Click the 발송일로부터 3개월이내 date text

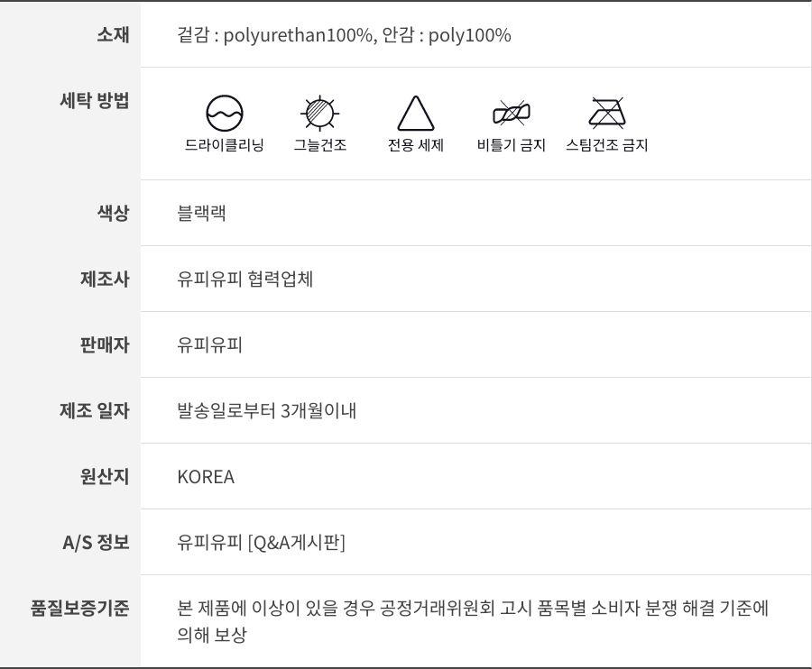267,411
